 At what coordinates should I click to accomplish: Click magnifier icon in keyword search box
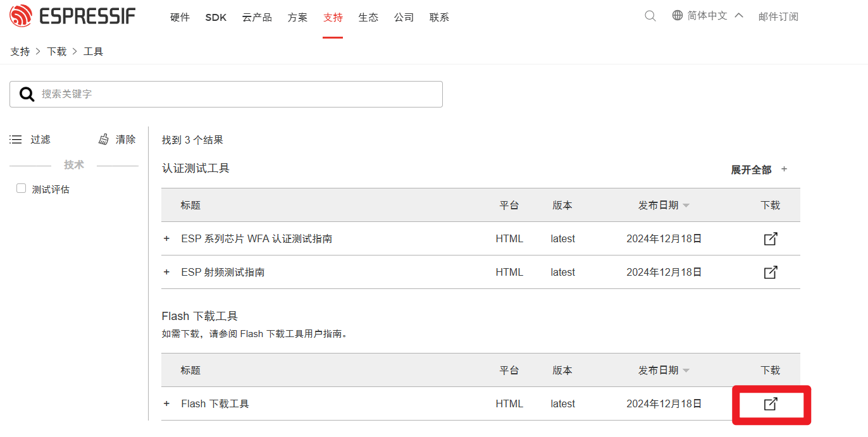tap(27, 94)
